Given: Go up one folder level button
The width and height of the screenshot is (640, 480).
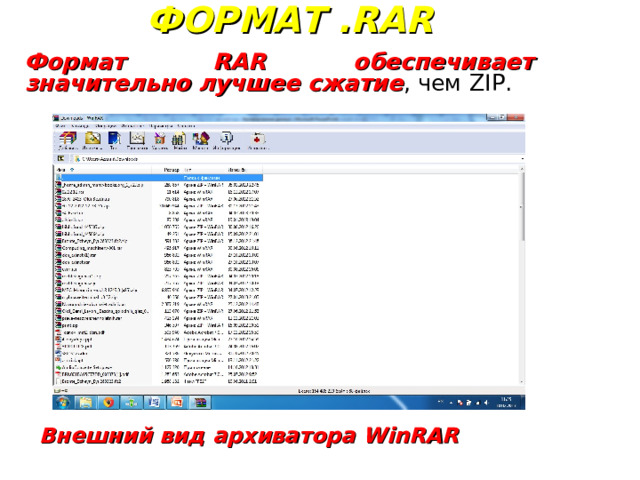Looking at the screenshot, I should click(61, 158).
